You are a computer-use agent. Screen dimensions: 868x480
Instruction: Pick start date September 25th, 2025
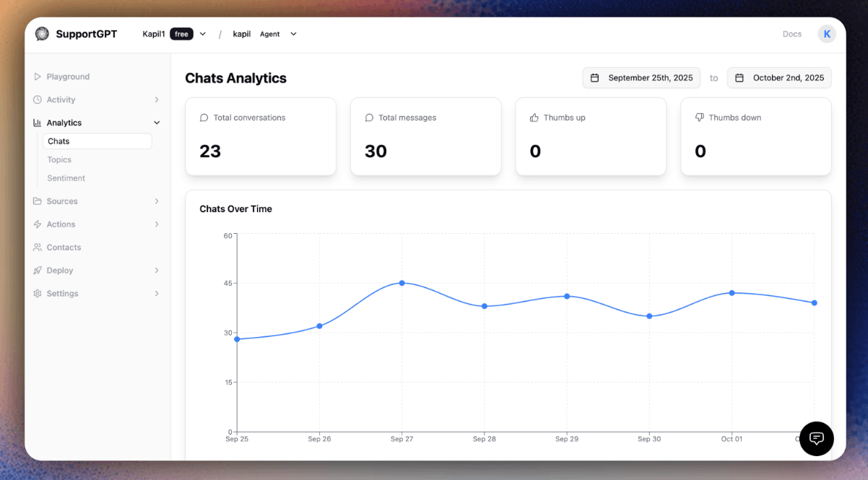(641, 78)
